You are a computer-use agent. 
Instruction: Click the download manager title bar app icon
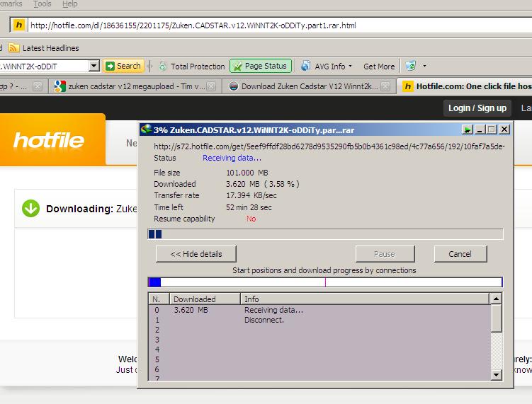point(146,129)
